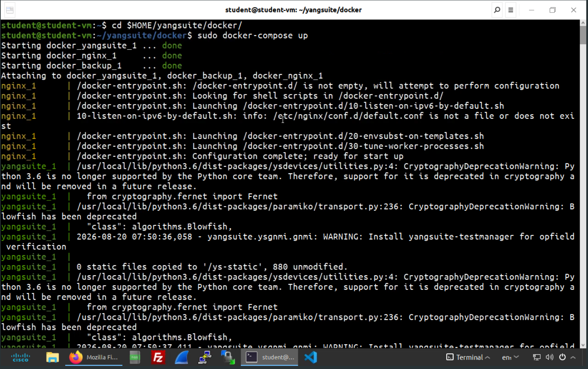Viewport: 588px width, 369px height.
Task: Click the scrollbar down arrow in the terminal
Action: (583, 345)
